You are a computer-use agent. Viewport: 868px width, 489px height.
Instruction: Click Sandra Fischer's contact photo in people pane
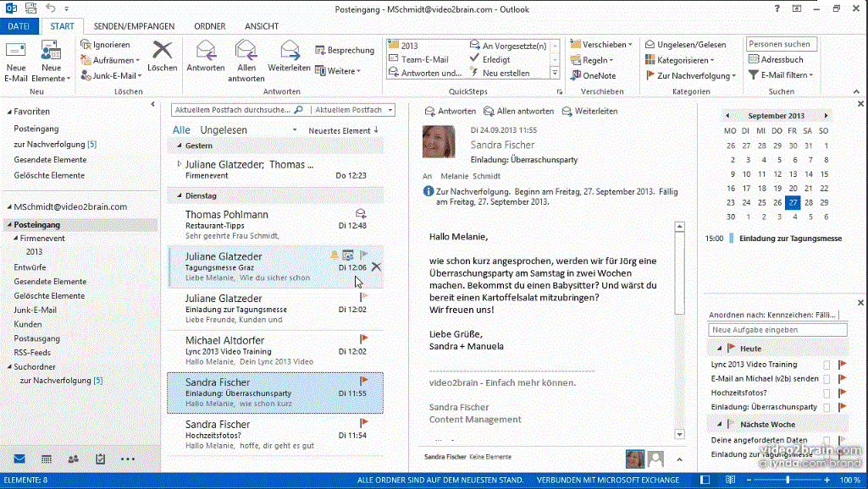[635, 459]
